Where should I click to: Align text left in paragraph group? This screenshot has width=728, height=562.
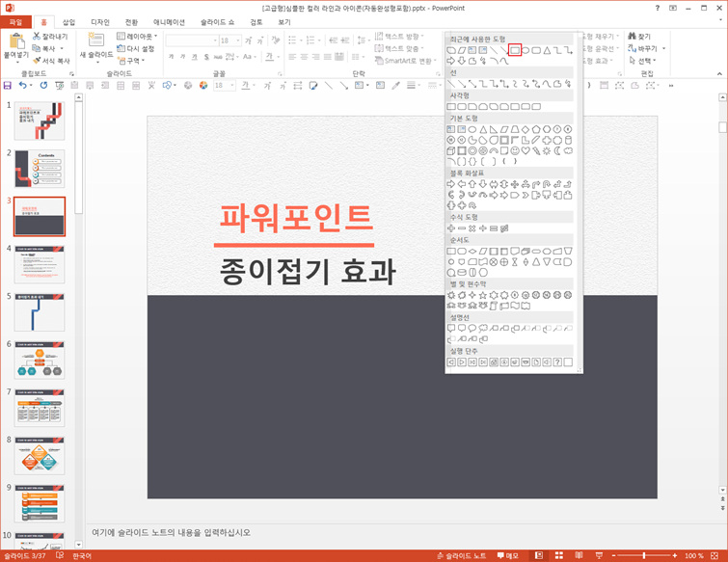[x=292, y=57]
